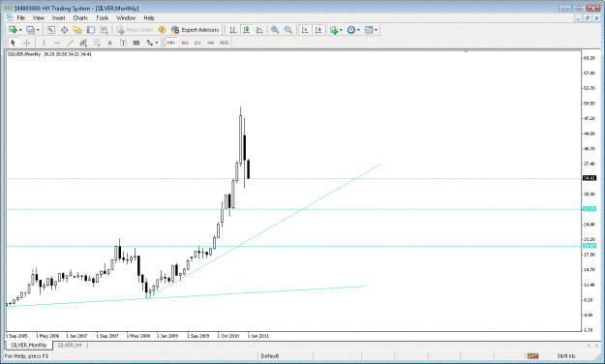Switch to MN monthly timeframe
The image size is (605, 364).
(x=171, y=43)
